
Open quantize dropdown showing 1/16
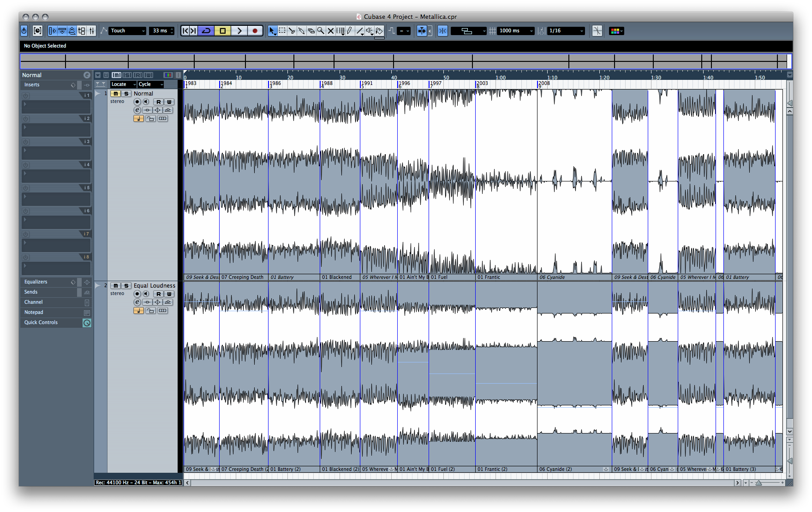point(566,31)
